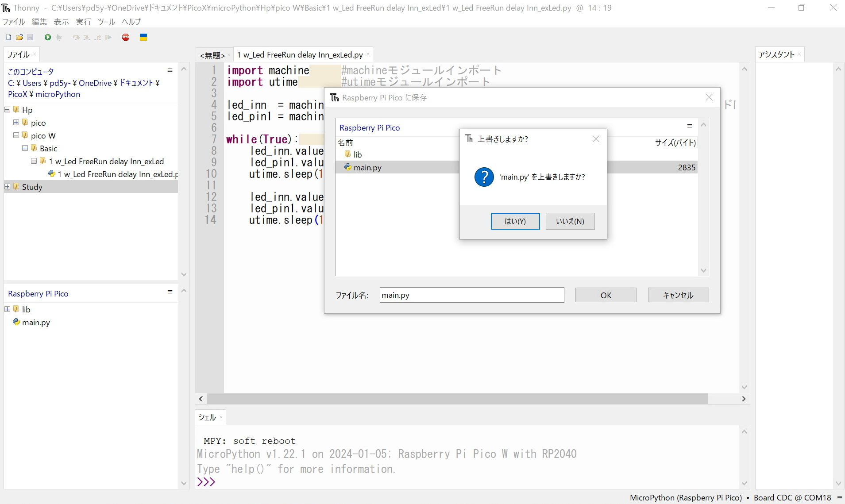Open the save dialog's file list hamburger menu

[690, 126]
